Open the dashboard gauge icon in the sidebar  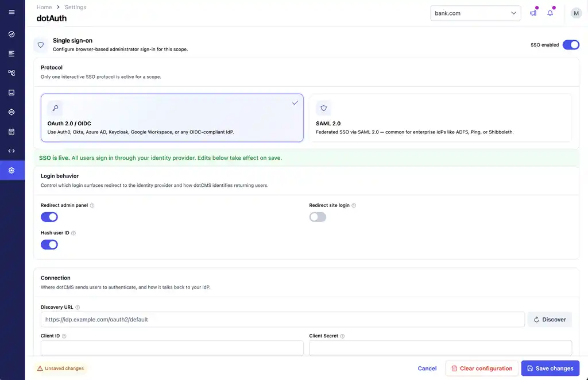(11, 34)
